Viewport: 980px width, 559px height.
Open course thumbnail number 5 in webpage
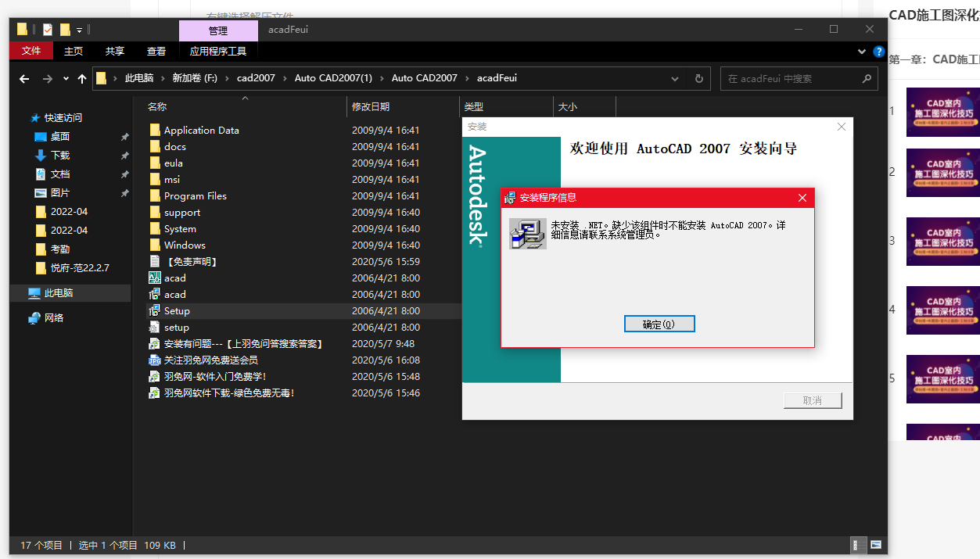(942, 379)
